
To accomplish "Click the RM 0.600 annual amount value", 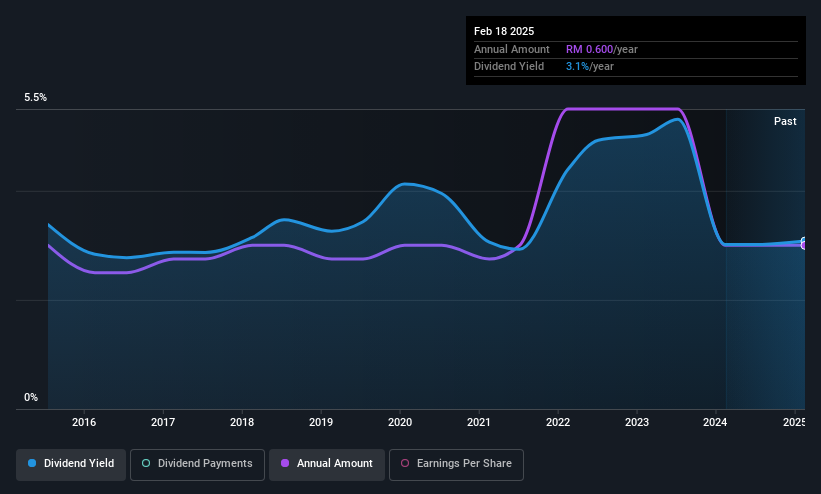I will pyautogui.click(x=589, y=49).
